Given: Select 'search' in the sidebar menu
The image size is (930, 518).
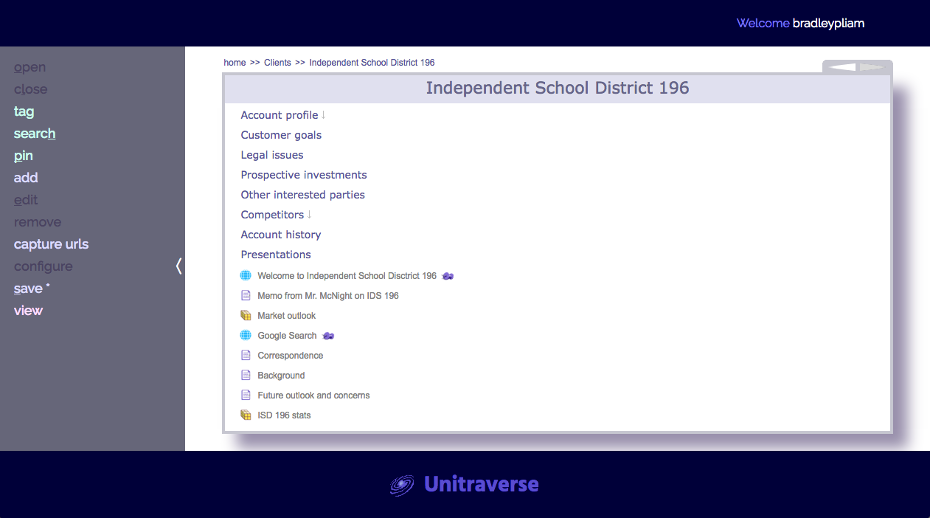Looking at the screenshot, I should pos(35,134).
